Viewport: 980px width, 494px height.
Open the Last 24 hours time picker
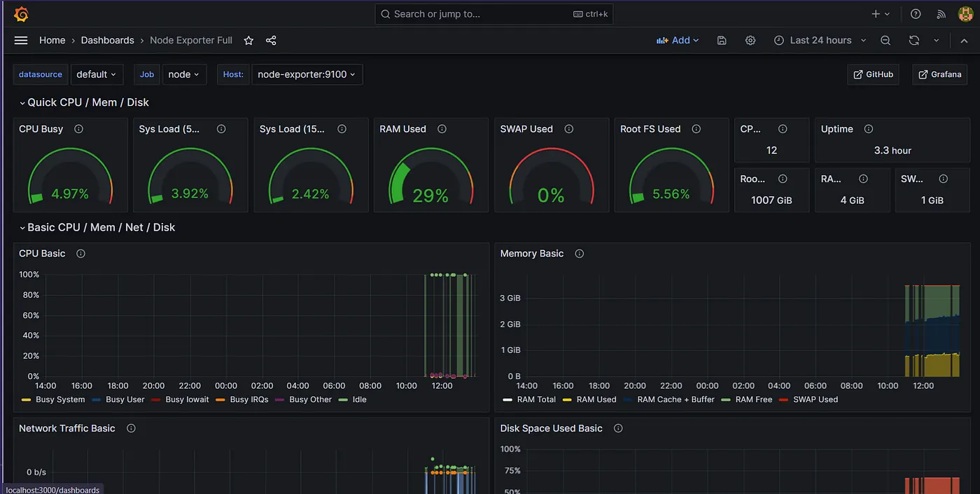point(820,41)
